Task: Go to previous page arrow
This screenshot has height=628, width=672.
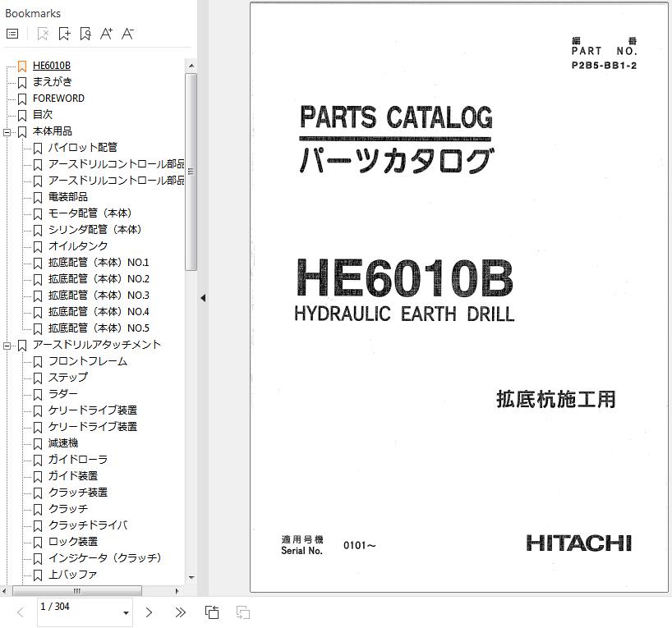Action: click(21, 612)
